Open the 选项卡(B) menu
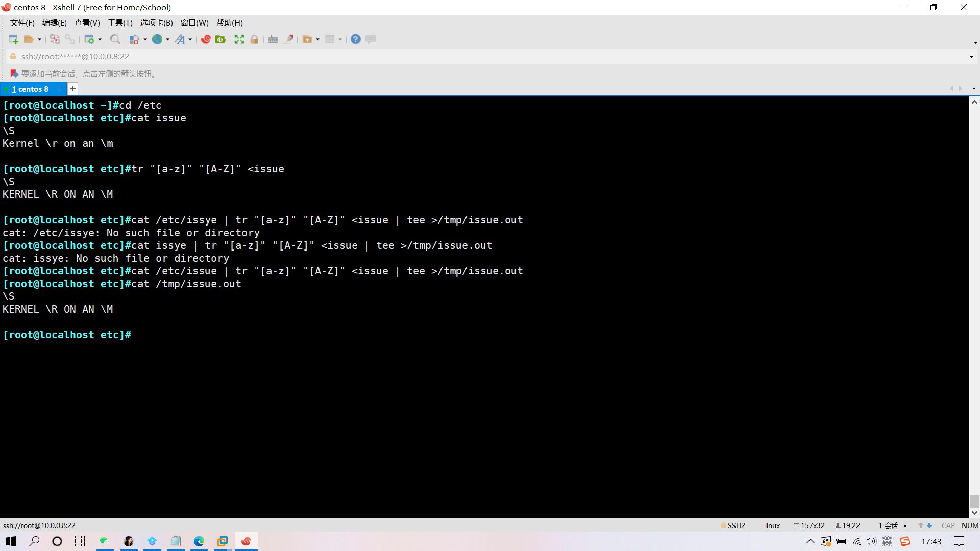 point(156,23)
